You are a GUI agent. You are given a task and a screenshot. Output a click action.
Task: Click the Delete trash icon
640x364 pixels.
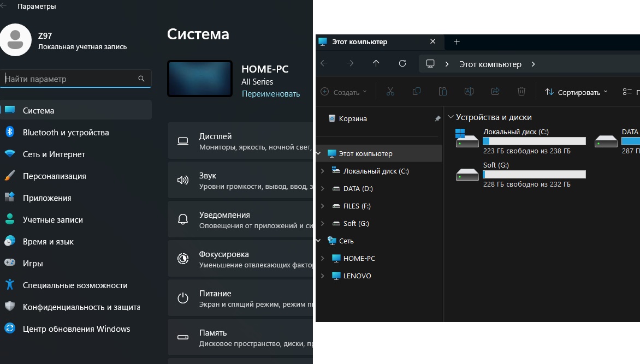(x=521, y=92)
